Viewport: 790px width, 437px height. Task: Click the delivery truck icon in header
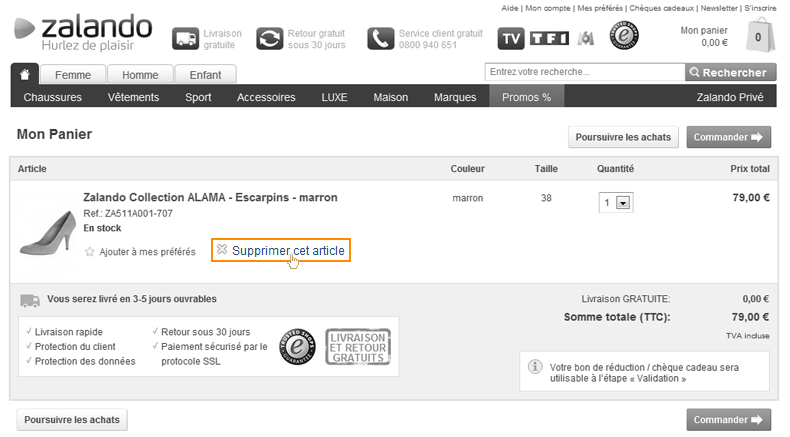(x=185, y=39)
